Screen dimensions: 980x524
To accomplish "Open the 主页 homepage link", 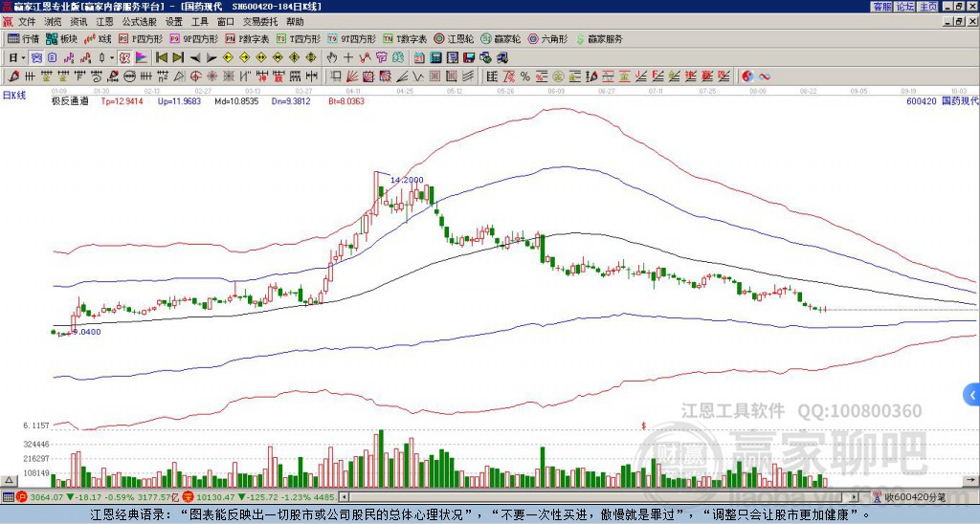I will pyautogui.click(x=928, y=7).
